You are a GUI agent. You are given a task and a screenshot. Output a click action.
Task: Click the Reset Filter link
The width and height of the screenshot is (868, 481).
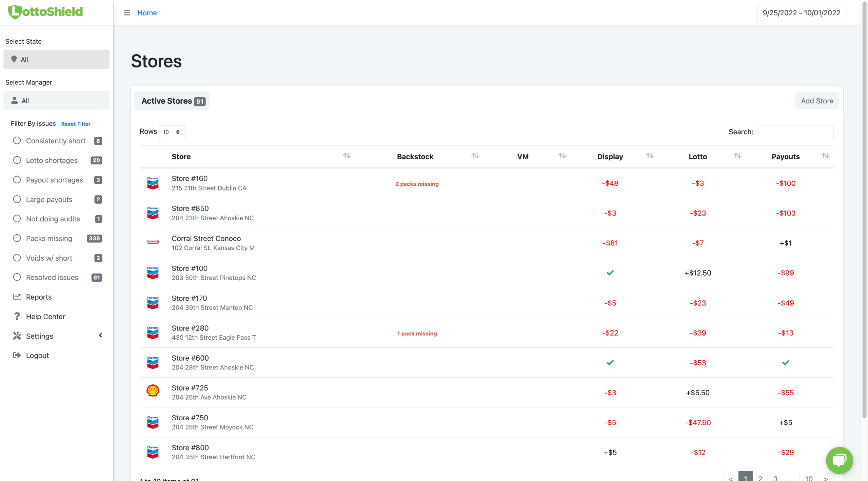(x=76, y=124)
